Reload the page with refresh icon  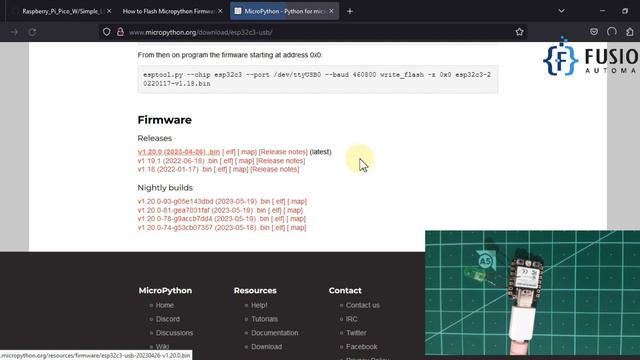32,32
